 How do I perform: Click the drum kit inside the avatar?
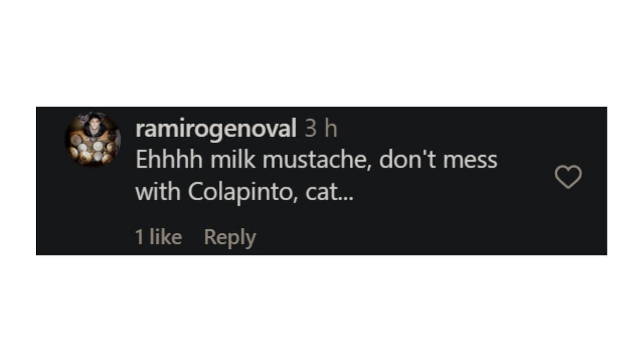(92, 149)
